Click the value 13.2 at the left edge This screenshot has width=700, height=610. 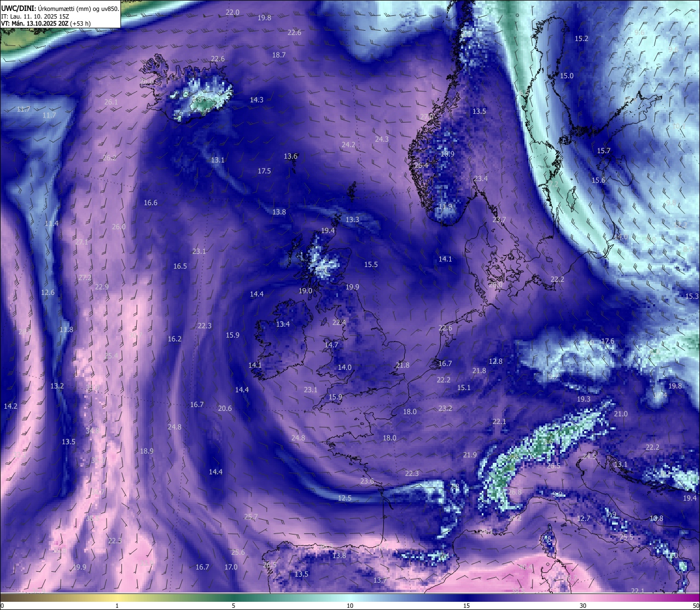(57, 386)
